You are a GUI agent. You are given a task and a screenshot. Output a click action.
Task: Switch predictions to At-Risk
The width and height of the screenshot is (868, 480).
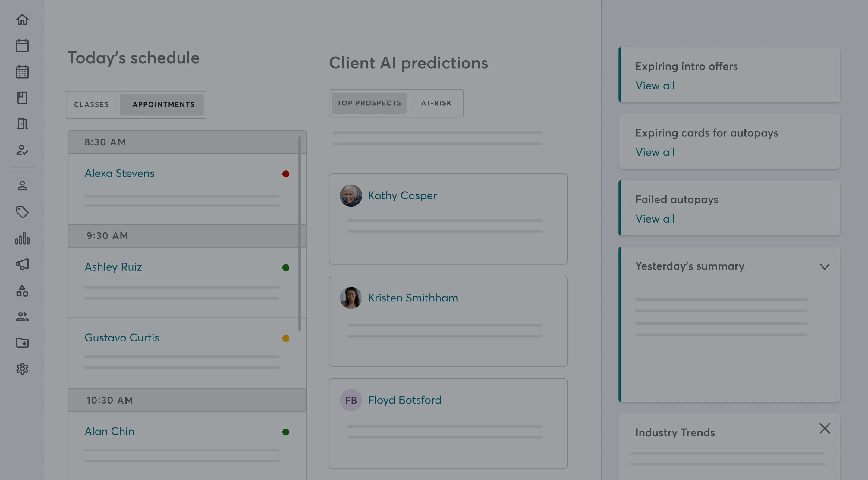[436, 103]
